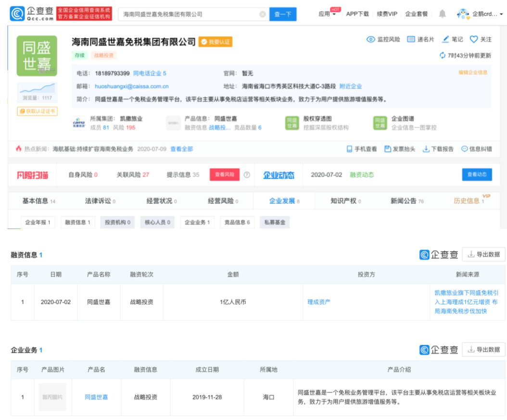Switch to 企业发展 tab
Screen dimensions: 507x420
tap(285, 201)
